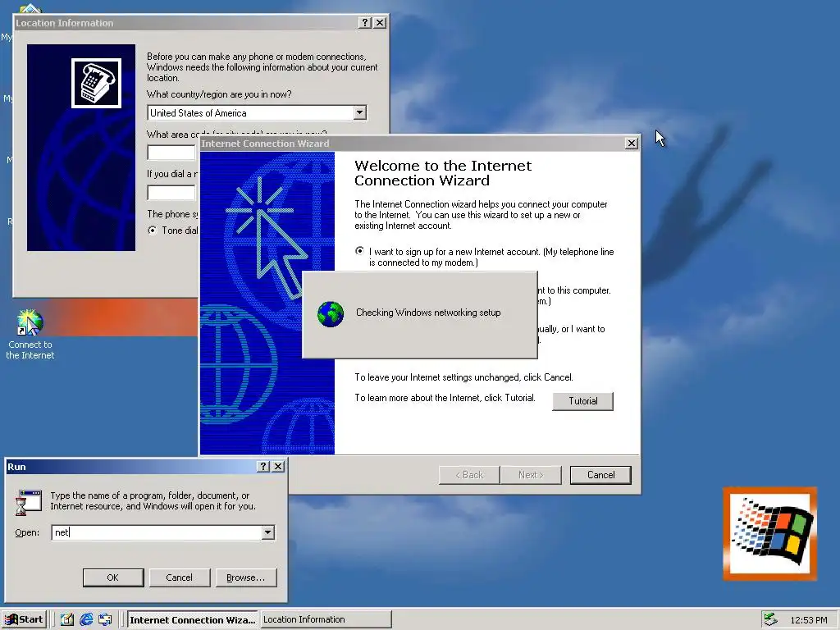
Task: Click the 'Welcome to the Internet Connection Wizard' heading
Action: click(443, 173)
